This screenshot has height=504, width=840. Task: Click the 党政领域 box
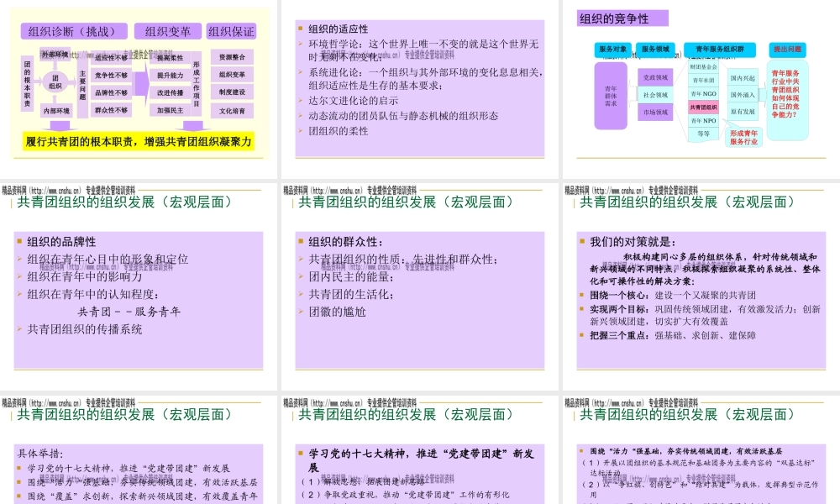655,77
